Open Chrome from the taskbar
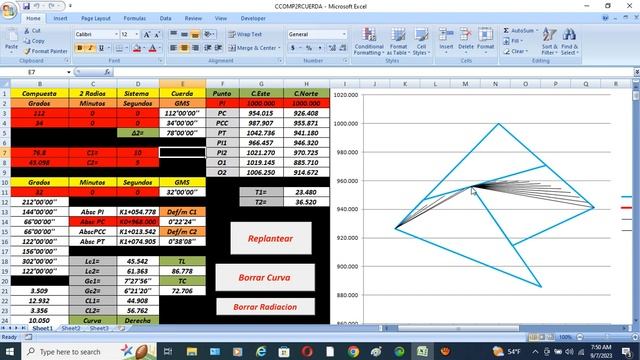 pyautogui.click(x=353, y=351)
